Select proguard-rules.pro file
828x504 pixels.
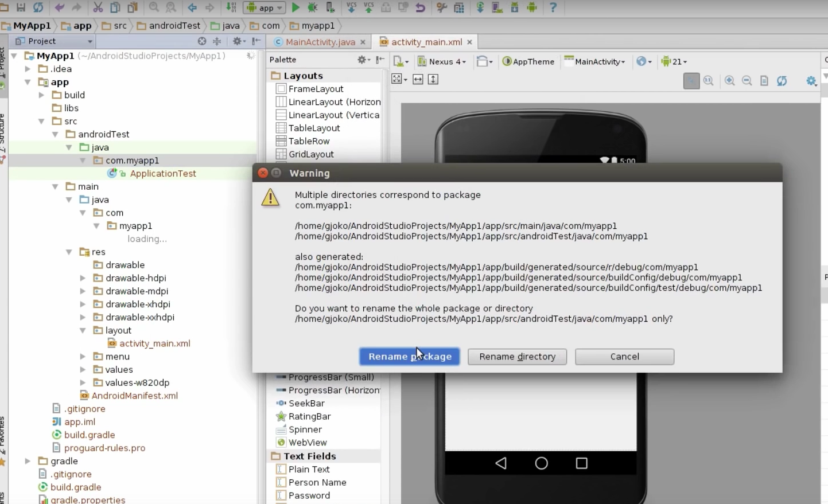[104, 448]
